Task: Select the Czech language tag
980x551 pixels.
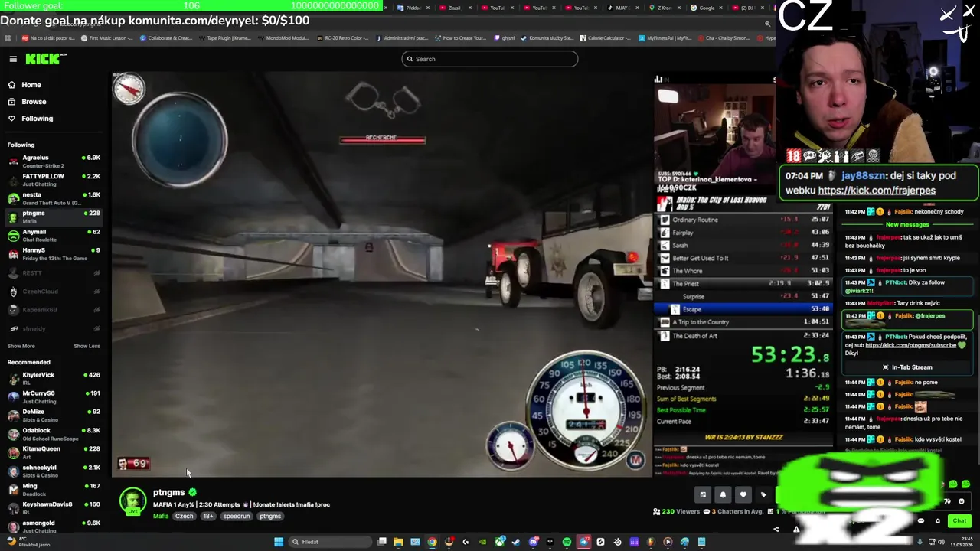Action: tap(185, 516)
